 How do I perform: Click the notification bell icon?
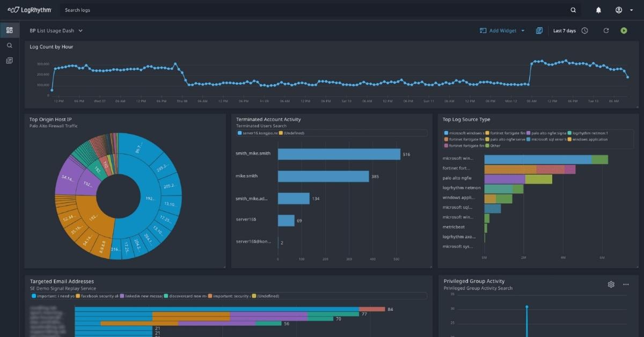coord(598,10)
